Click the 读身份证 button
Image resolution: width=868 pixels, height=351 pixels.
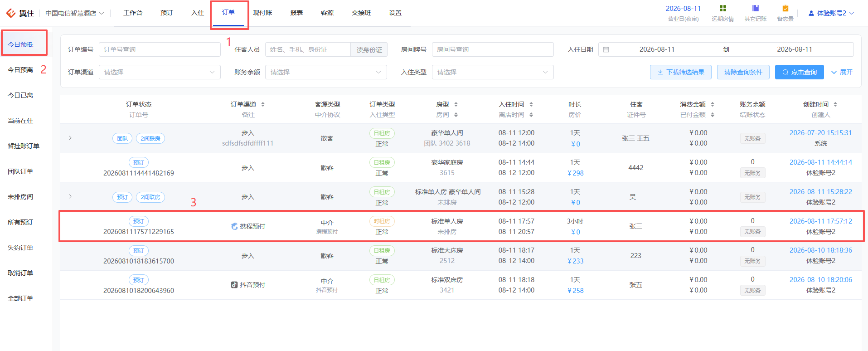(369, 49)
